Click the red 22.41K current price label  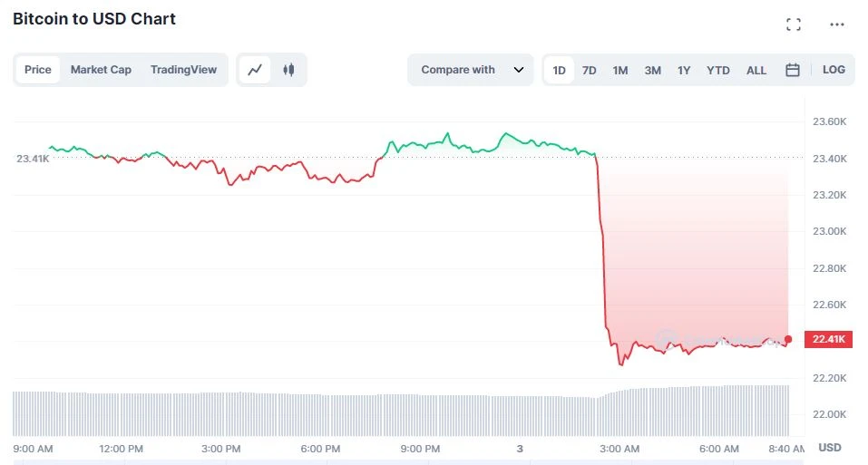(829, 340)
